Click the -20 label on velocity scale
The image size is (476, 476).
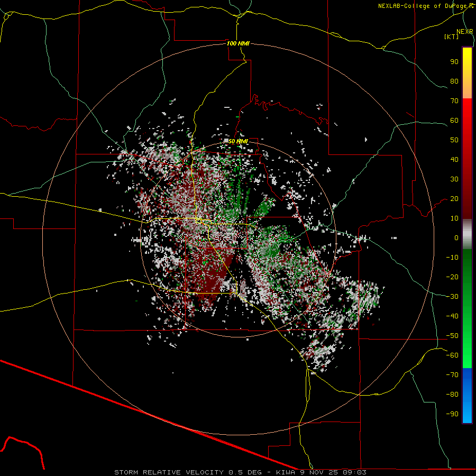coord(452,277)
